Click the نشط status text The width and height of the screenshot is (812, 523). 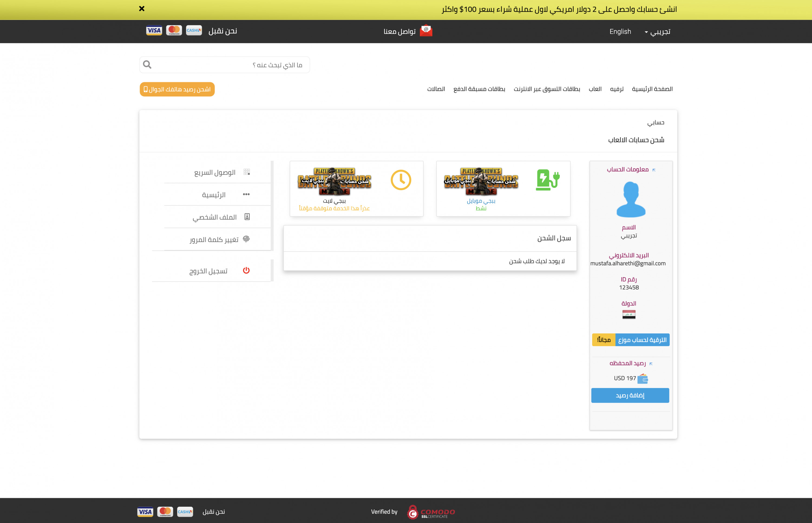pyautogui.click(x=481, y=208)
